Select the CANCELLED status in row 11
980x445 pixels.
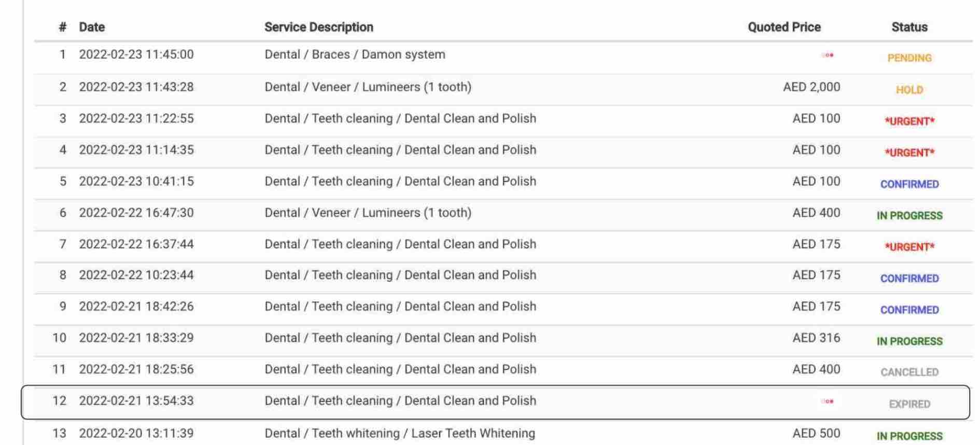(909, 372)
